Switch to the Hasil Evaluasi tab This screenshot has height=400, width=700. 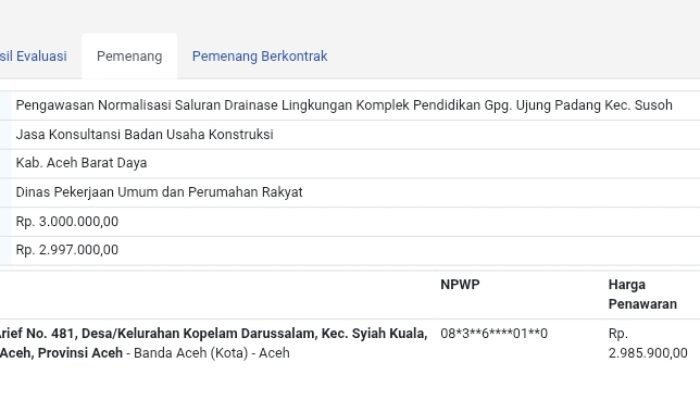(x=33, y=56)
